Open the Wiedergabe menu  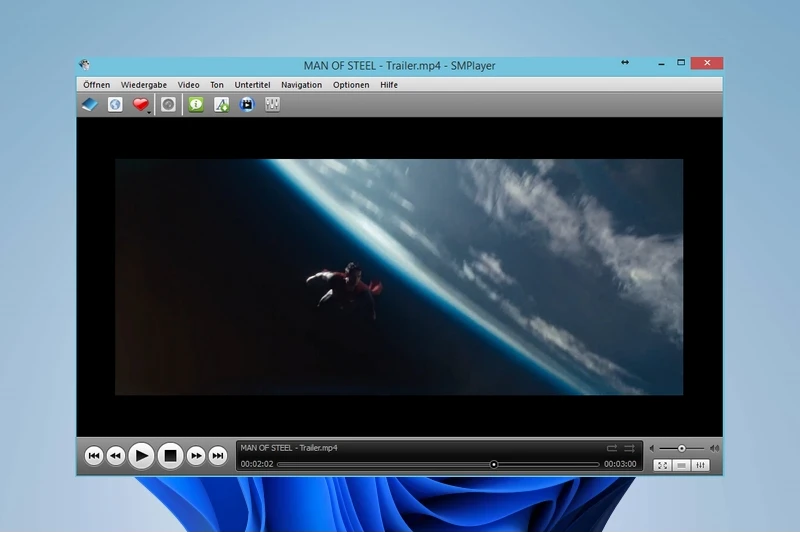(143, 85)
